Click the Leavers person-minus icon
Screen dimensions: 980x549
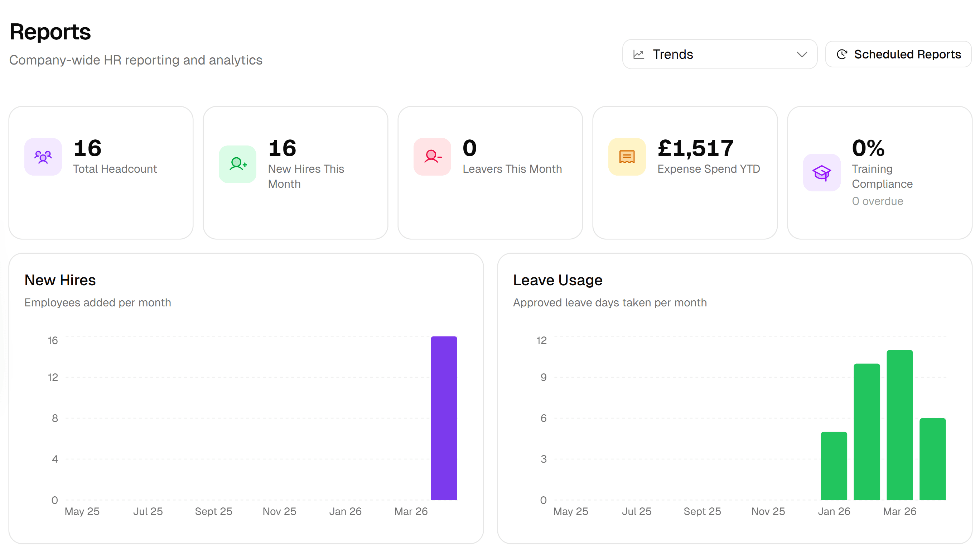432,157
